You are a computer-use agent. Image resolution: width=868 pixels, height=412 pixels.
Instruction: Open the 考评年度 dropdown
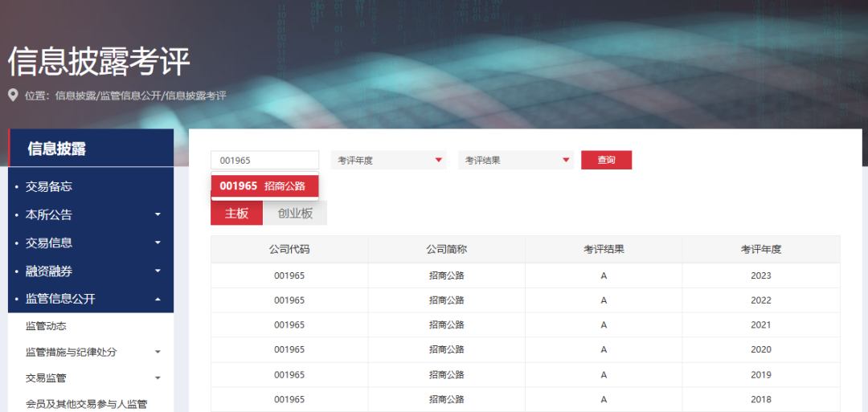pyautogui.click(x=389, y=160)
